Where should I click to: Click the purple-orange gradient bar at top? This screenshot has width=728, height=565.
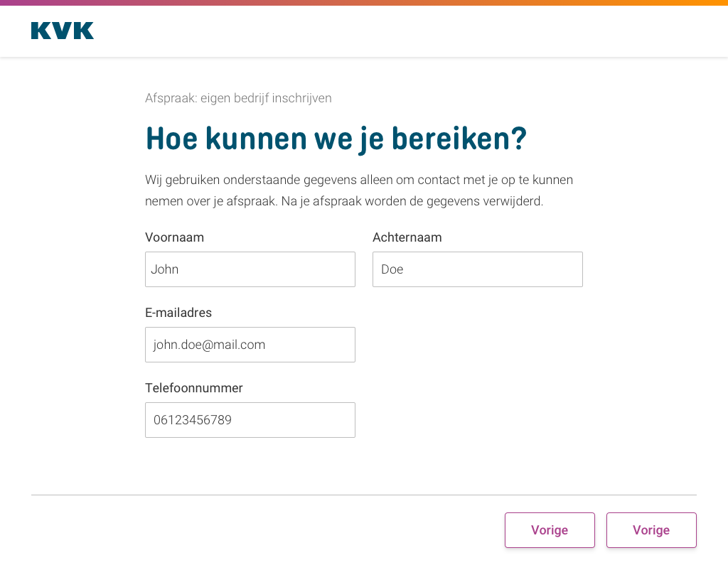coord(364,3)
